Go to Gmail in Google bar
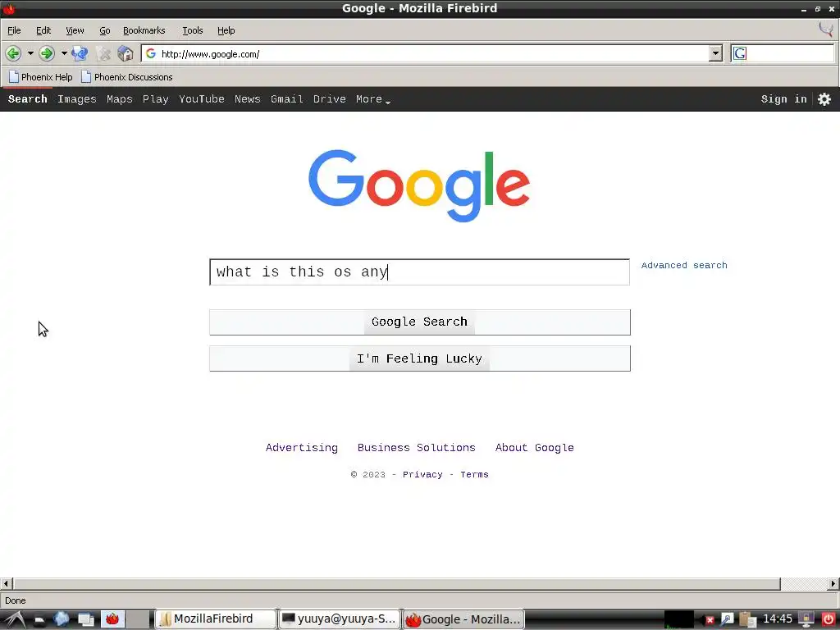Viewport: 840px width, 630px height. point(286,99)
